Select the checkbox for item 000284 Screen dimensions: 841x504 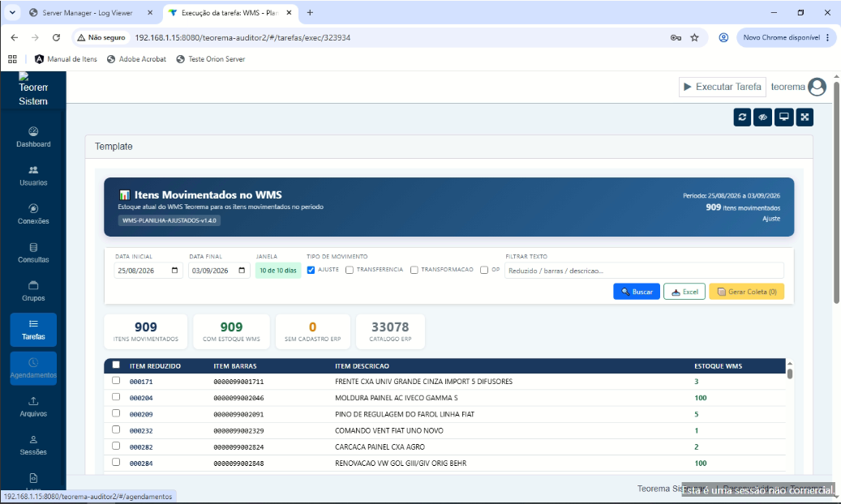(116, 462)
